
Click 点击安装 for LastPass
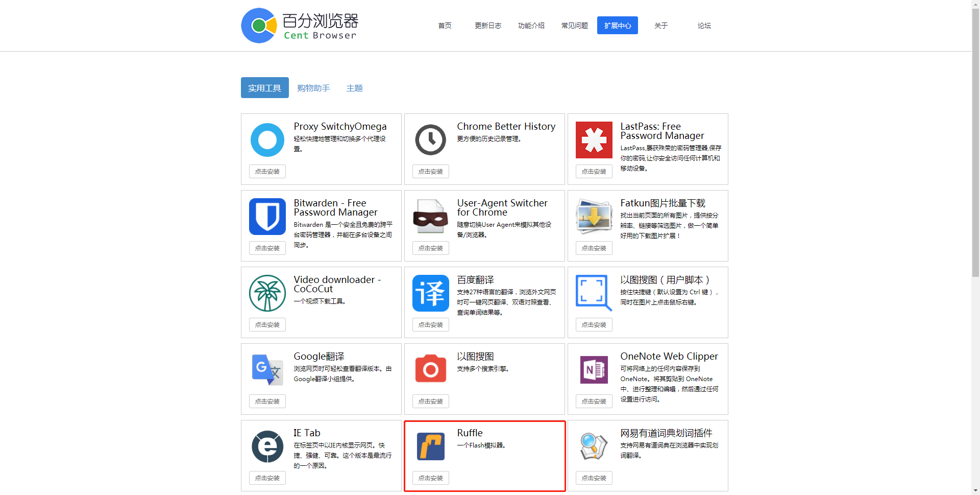coord(594,172)
